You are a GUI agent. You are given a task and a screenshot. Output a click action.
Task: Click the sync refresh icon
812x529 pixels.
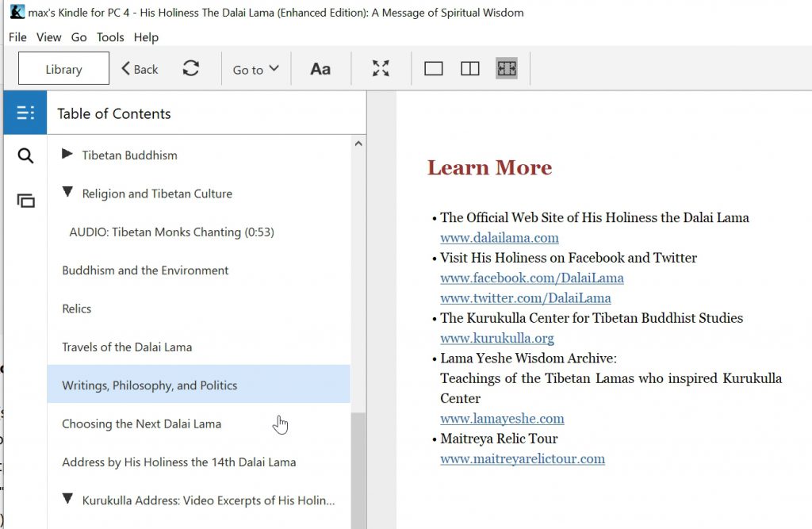click(x=191, y=69)
